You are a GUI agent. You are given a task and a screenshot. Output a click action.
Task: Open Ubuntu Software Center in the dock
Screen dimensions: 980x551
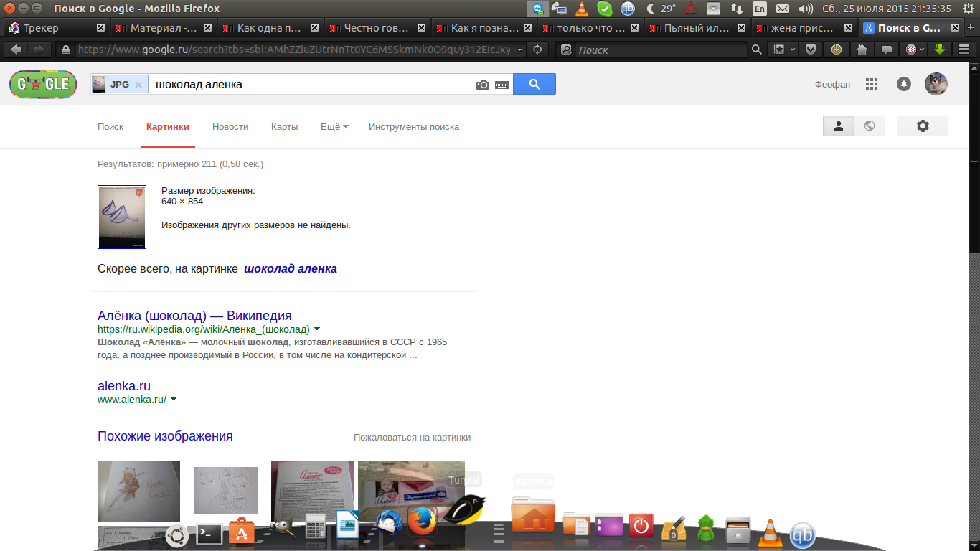(242, 531)
